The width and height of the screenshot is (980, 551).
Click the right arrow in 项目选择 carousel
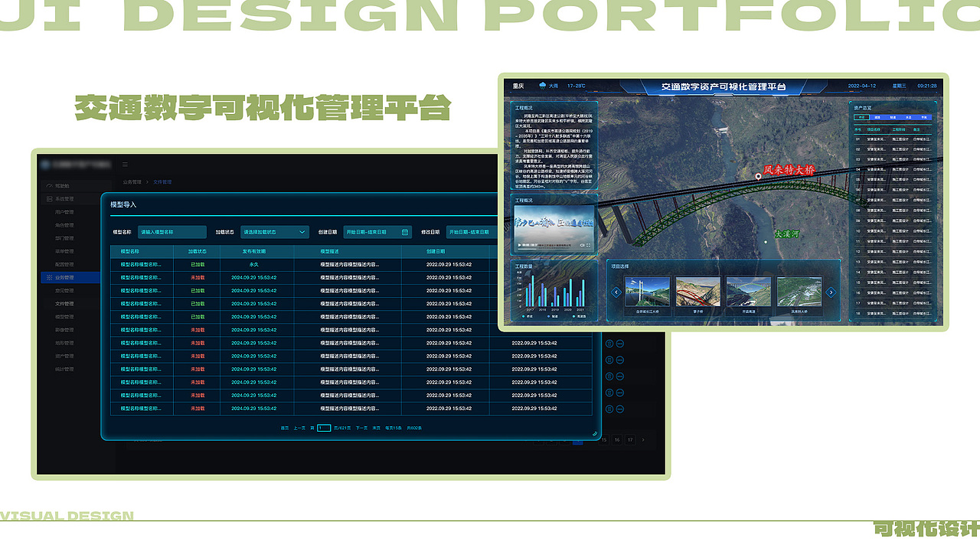click(x=831, y=292)
